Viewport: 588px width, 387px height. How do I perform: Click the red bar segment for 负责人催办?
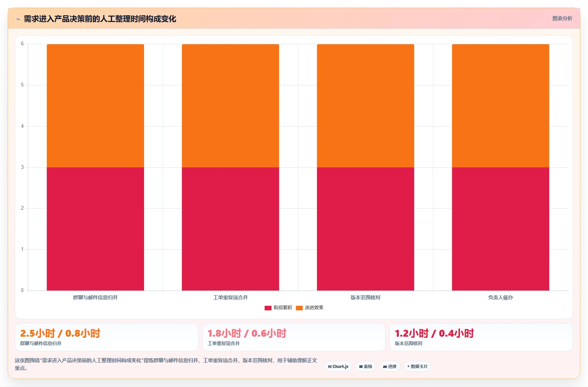point(501,229)
